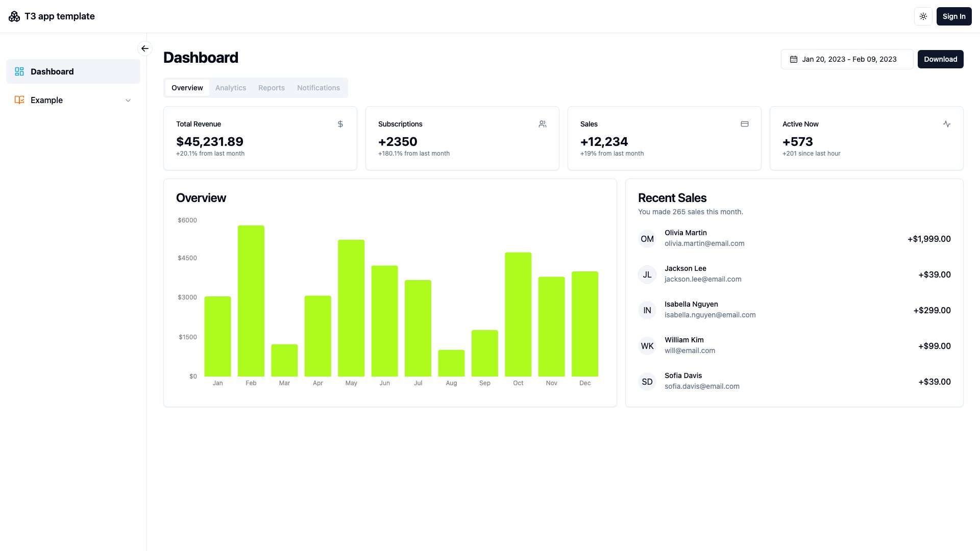Click the dollar icon on Total Revenue card
980x551 pixels.
(340, 124)
